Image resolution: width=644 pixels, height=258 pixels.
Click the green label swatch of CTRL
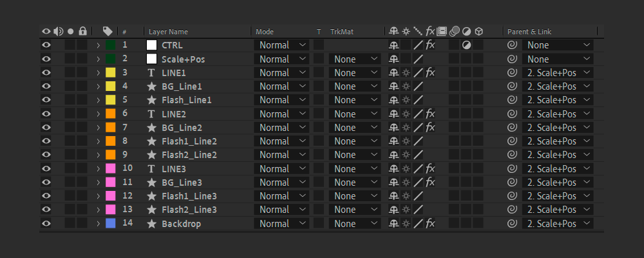coord(111,45)
